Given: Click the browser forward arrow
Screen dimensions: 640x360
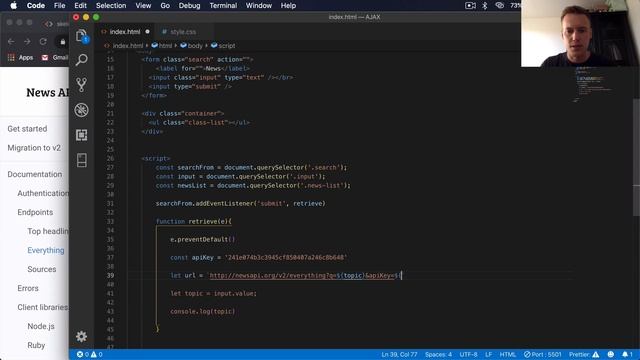Looking at the screenshot, I should click(x=27, y=42).
